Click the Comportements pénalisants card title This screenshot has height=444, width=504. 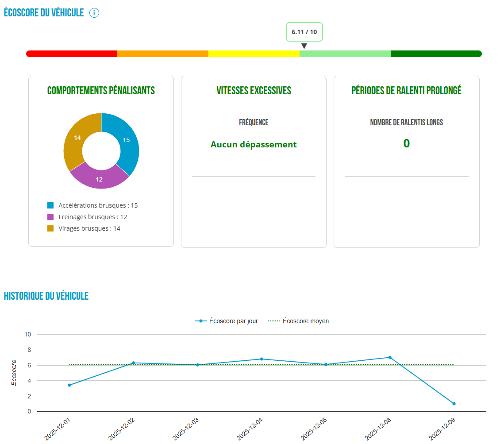pyautogui.click(x=101, y=91)
